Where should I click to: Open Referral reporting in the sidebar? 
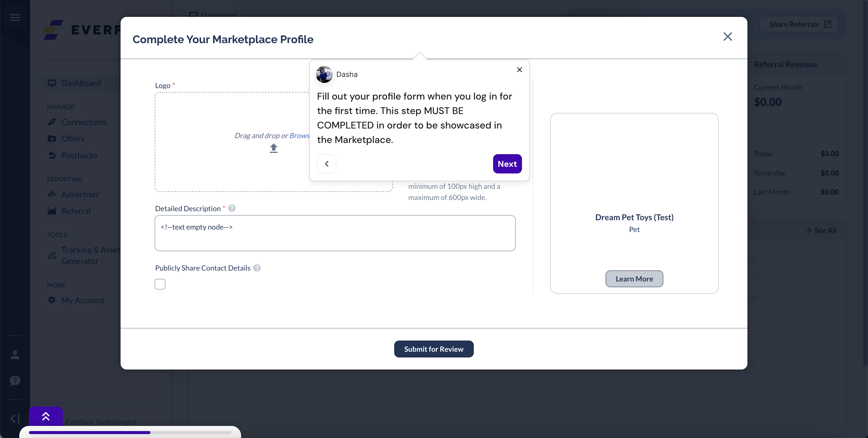[76, 211]
